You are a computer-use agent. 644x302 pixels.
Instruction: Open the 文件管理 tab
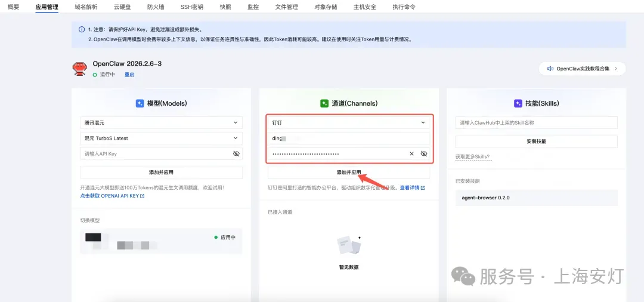click(287, 7)
